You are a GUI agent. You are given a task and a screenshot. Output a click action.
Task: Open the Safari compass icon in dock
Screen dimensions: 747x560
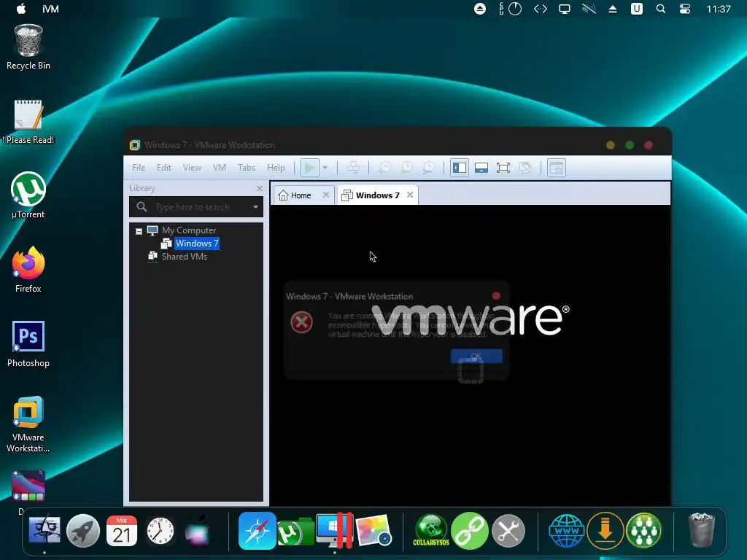(x=258, y=531)
